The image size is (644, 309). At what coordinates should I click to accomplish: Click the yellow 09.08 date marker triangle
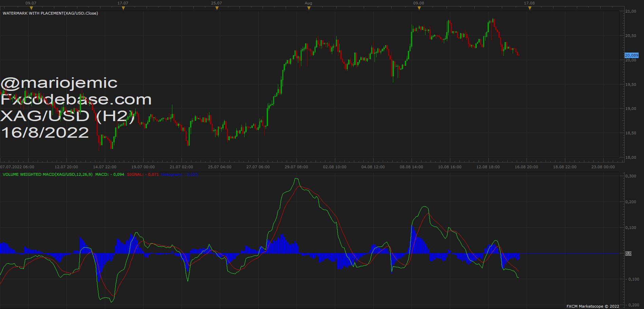tap(419, 8)
